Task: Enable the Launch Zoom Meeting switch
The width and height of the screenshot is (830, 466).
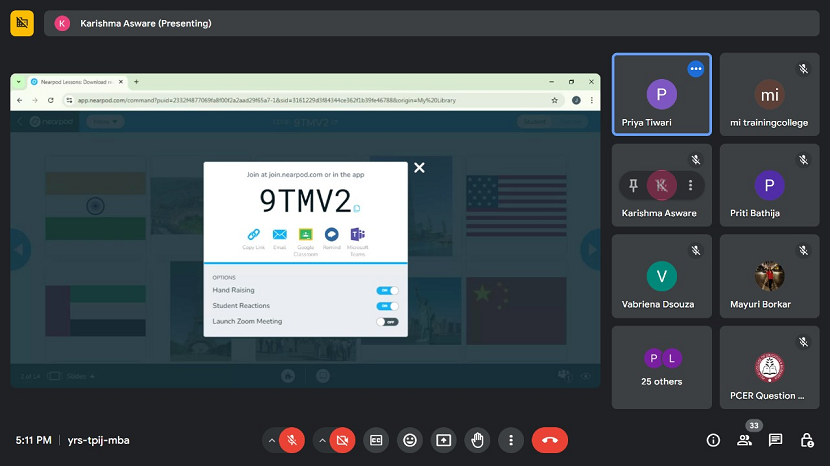Action: click(x=387, y=321)
